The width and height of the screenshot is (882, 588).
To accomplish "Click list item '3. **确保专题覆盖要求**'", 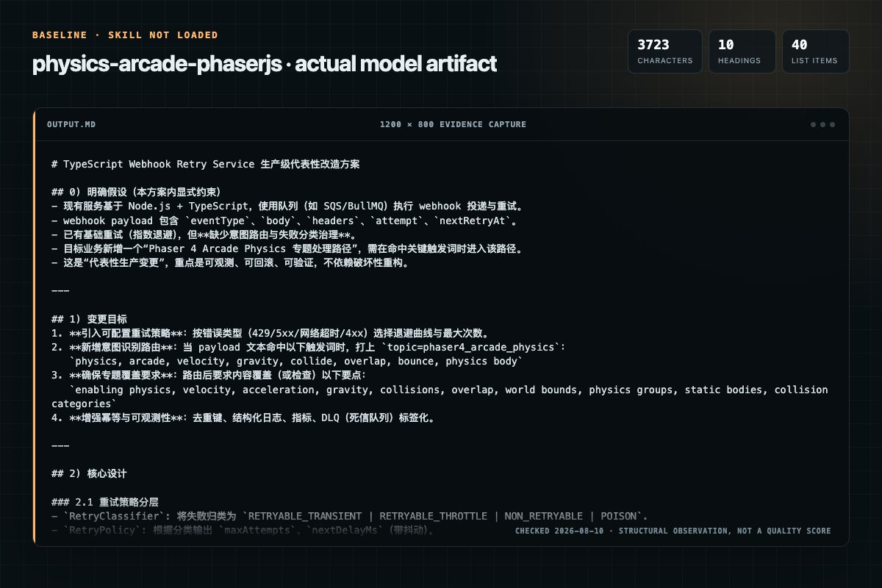I will pos(208,376).
